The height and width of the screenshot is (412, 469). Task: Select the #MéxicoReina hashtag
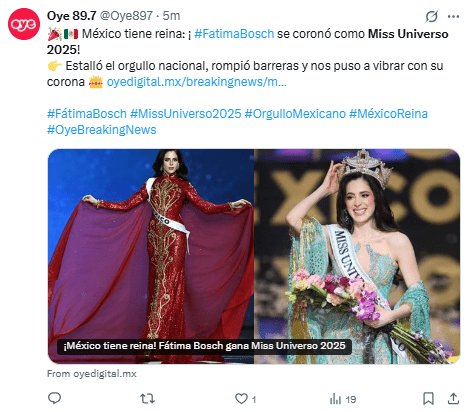click(x=388, y=114)
